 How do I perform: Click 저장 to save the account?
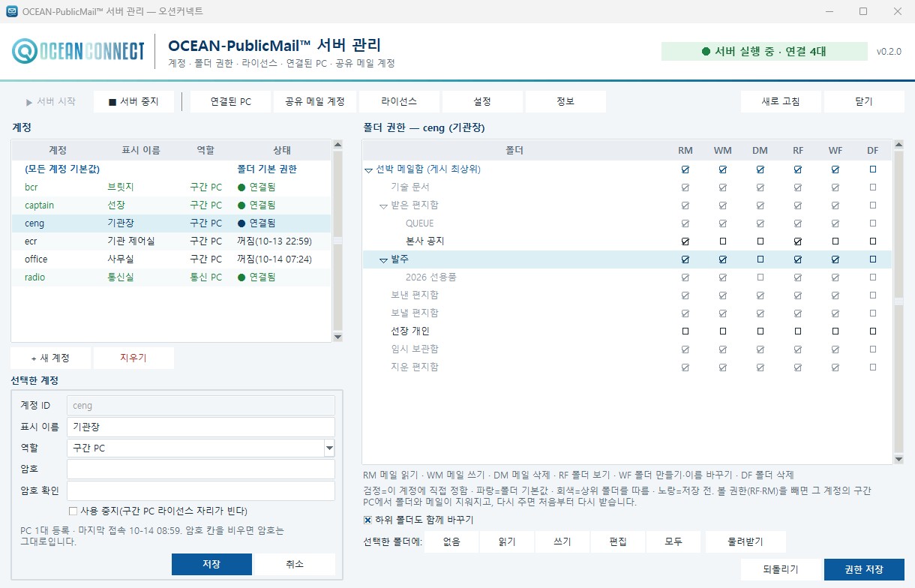click(x=211, y=564)
